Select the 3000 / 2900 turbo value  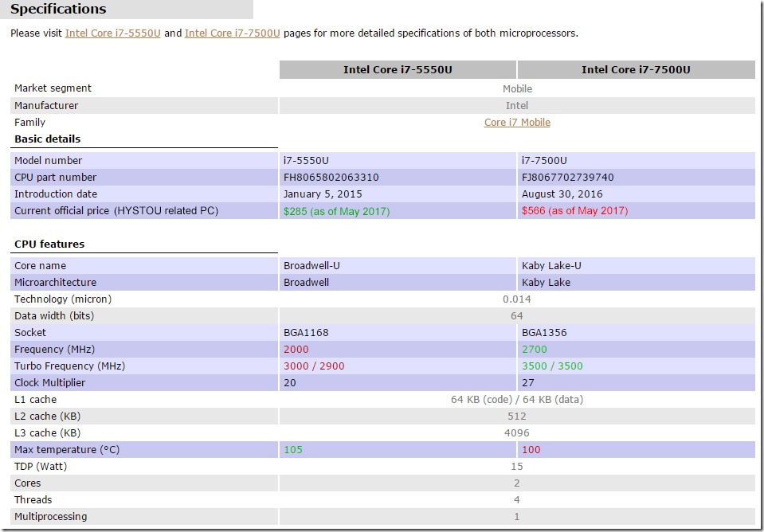314,366
